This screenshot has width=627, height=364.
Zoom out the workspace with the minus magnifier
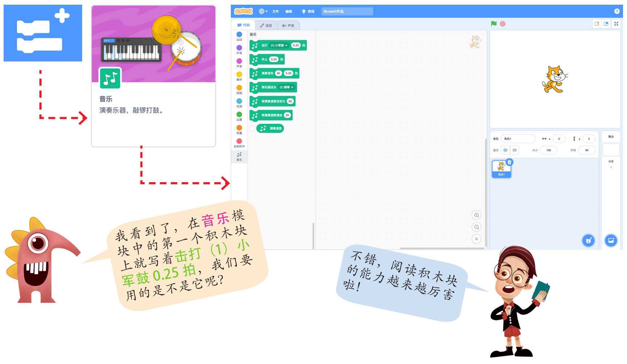[x=476, y=227]
